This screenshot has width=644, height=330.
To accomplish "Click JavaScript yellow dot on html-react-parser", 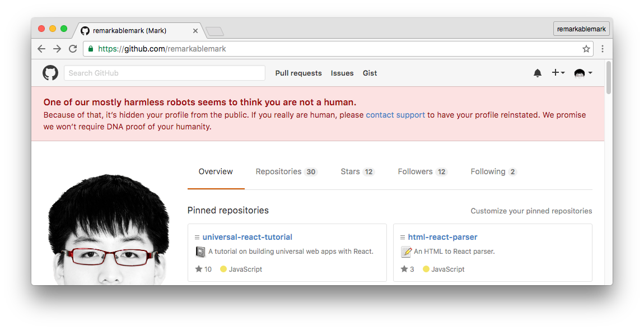I will click(426, 269).
